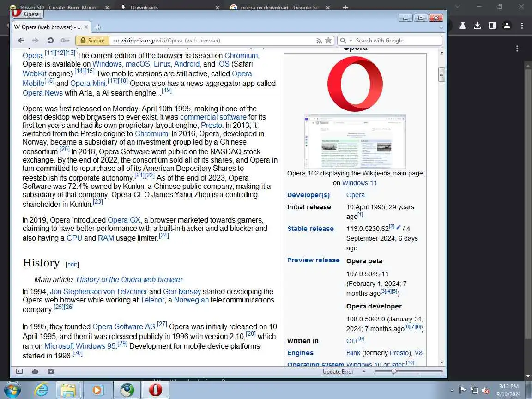This screenshot has width=532, height=399.
Task: Open the Opera 102 screenshot thumbnail
Action: click(355, 141)
